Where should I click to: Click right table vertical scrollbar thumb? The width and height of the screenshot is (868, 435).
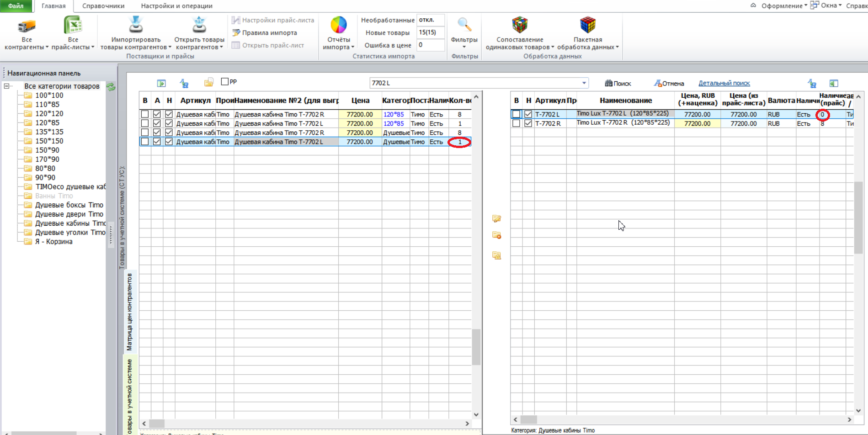click(x=858, y=218)
